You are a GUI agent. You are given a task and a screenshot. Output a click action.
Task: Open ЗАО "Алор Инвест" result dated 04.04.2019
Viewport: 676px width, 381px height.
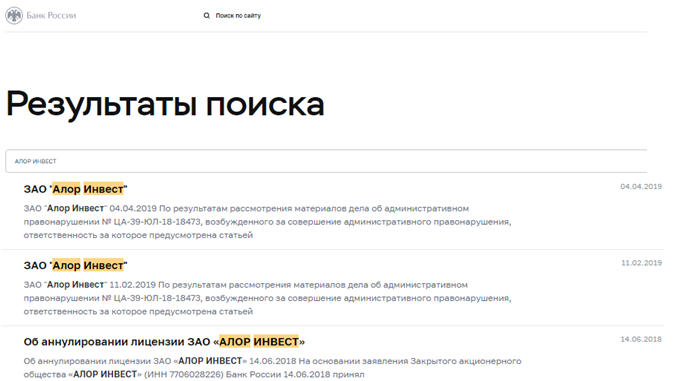[x=75, y=189]
